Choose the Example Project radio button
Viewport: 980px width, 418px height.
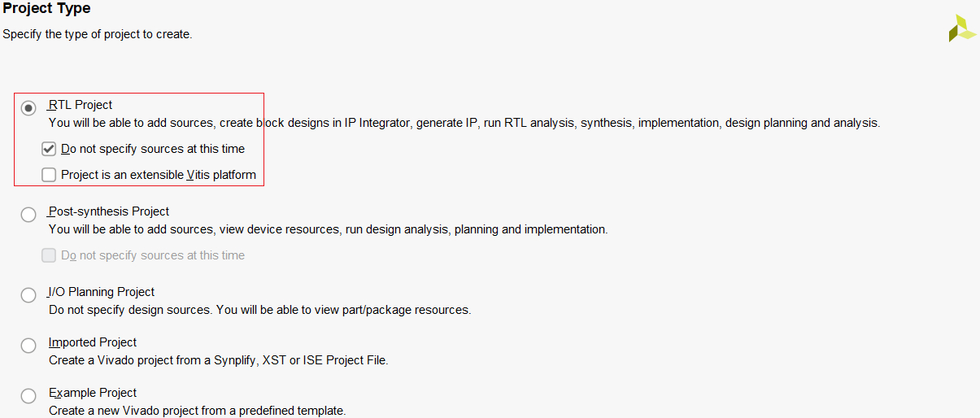29,396
